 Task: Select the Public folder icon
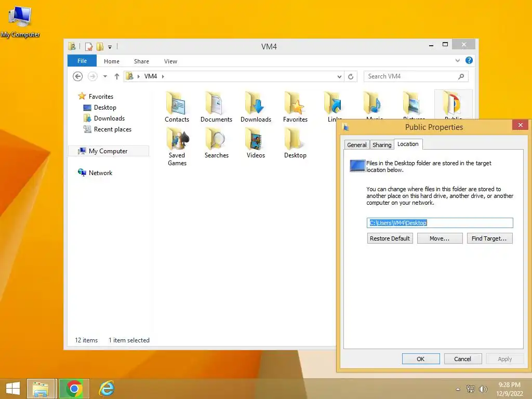[x=453, y=103]
